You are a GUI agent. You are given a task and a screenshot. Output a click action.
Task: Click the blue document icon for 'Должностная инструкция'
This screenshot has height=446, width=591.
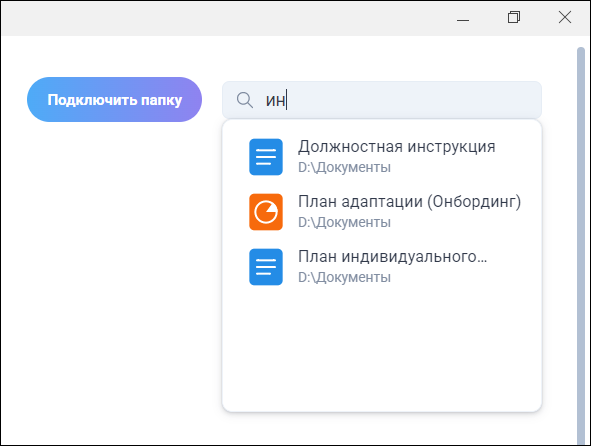click(266, 157)
